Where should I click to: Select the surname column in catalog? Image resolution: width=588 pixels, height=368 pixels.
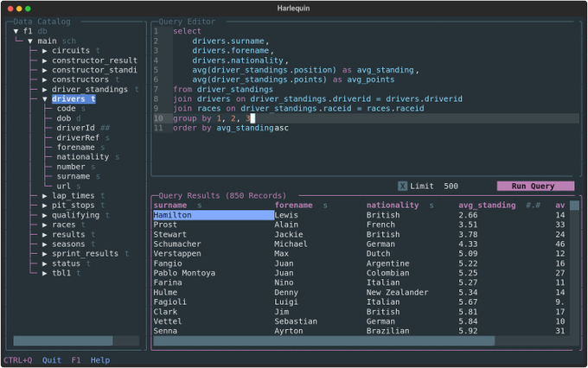(73, 176)
